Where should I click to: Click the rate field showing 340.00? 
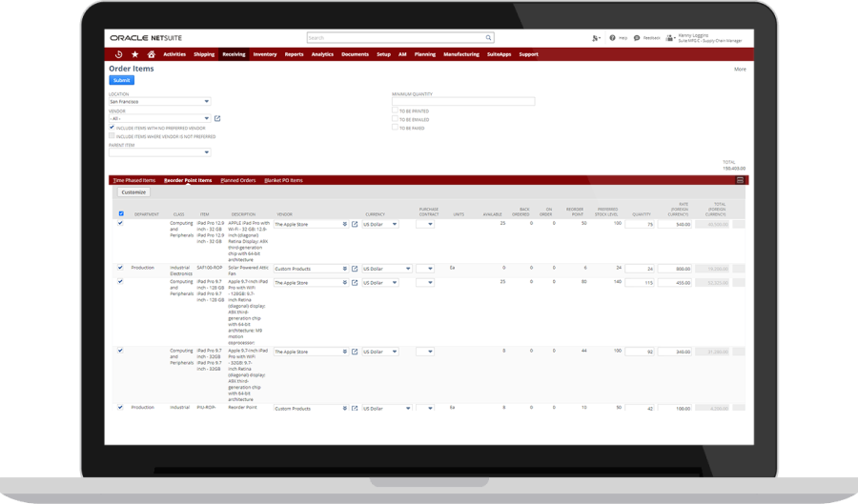click(x=675, y=352)
